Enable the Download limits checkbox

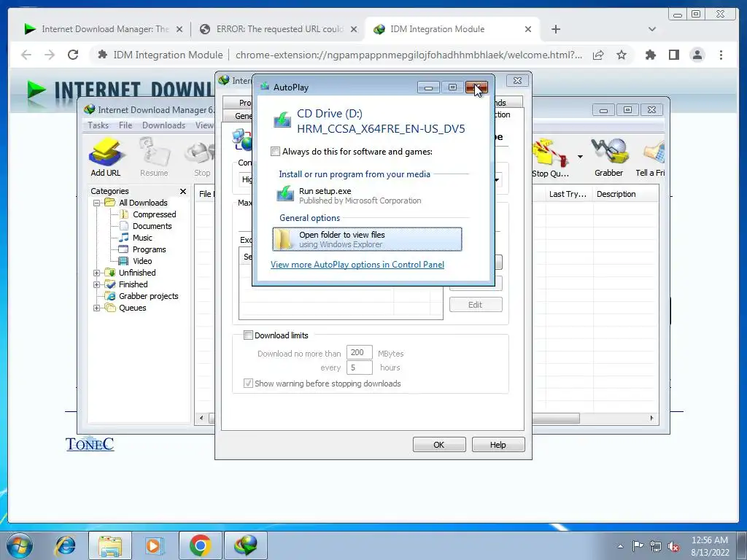248,335
